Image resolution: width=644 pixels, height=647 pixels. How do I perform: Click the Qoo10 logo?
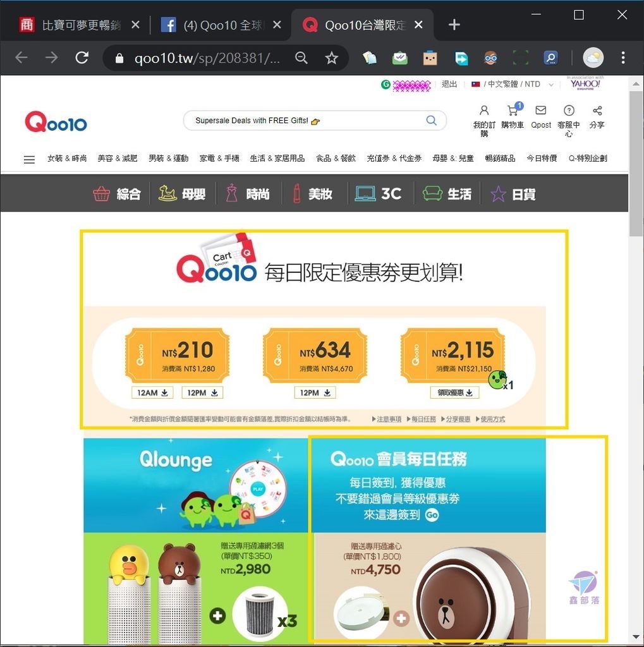click(56, 122)
